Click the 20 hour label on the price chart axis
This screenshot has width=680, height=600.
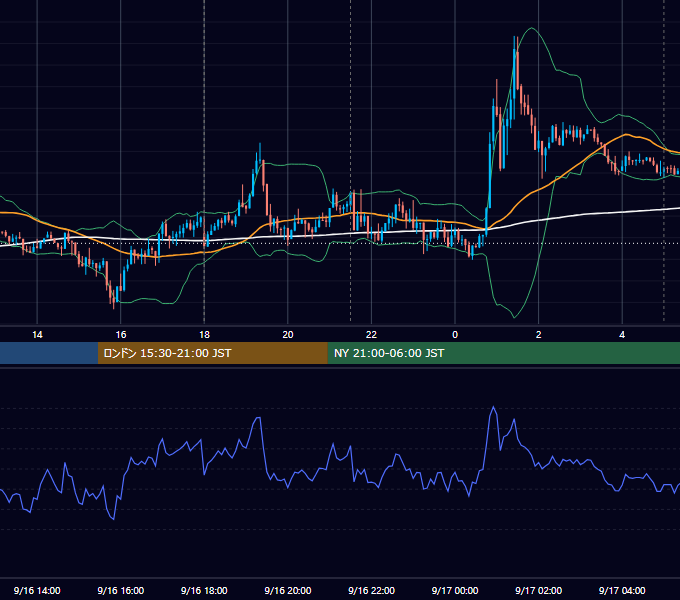[288, 335]
